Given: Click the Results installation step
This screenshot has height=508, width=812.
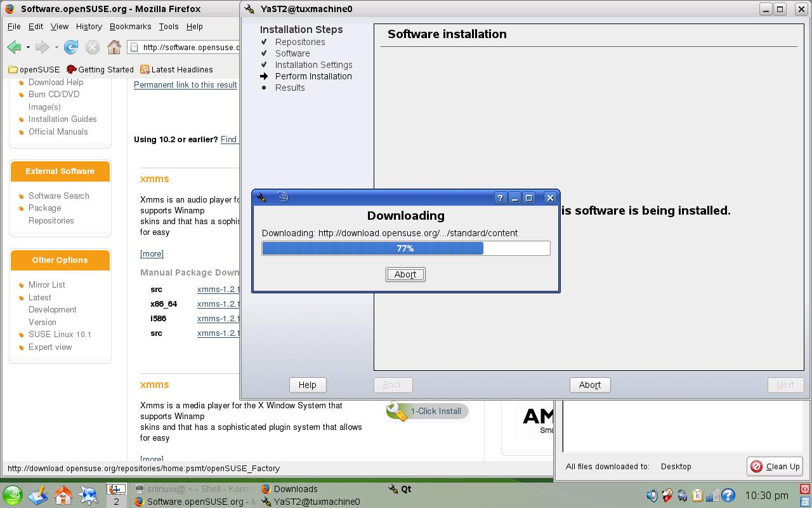Looking at the screenshot, I should click(x=290, y=88).
